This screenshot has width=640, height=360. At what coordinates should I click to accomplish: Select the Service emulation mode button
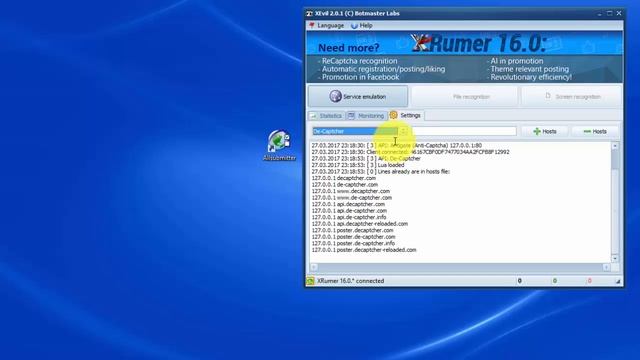pos(358,96)
